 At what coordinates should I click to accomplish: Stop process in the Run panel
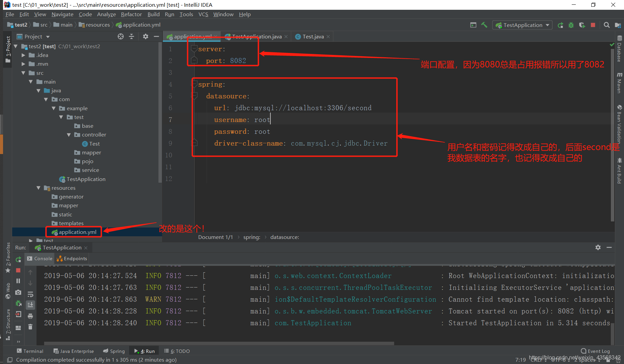coord(18,270)
